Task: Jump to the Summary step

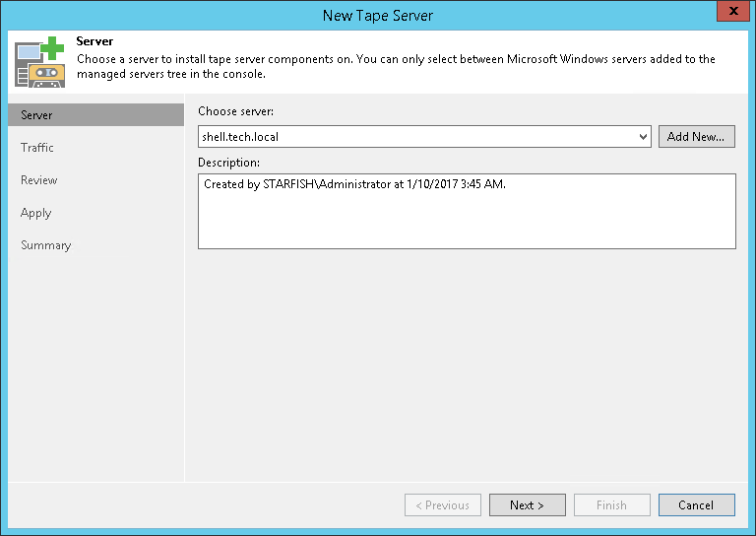Action: tap(46, 245)
